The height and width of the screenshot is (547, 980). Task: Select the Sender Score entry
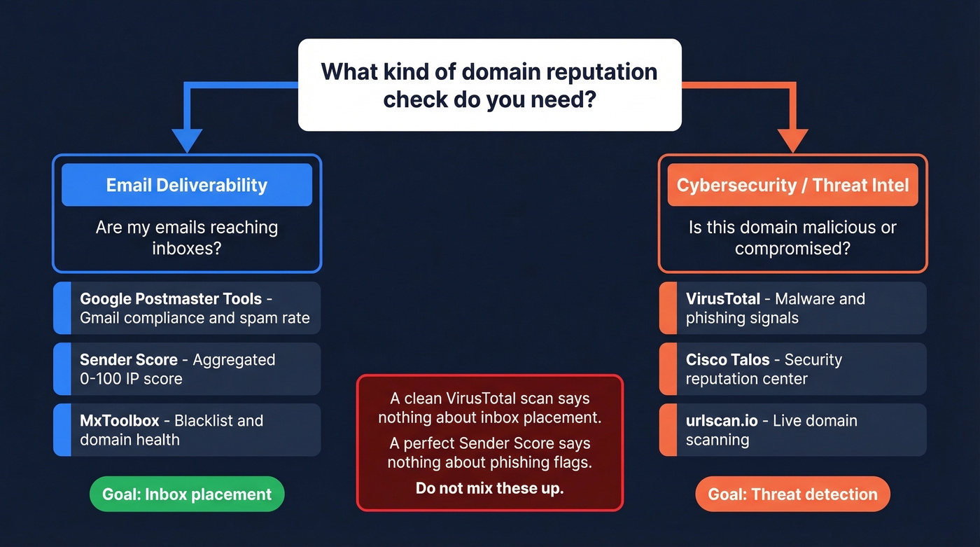point(187,369)
